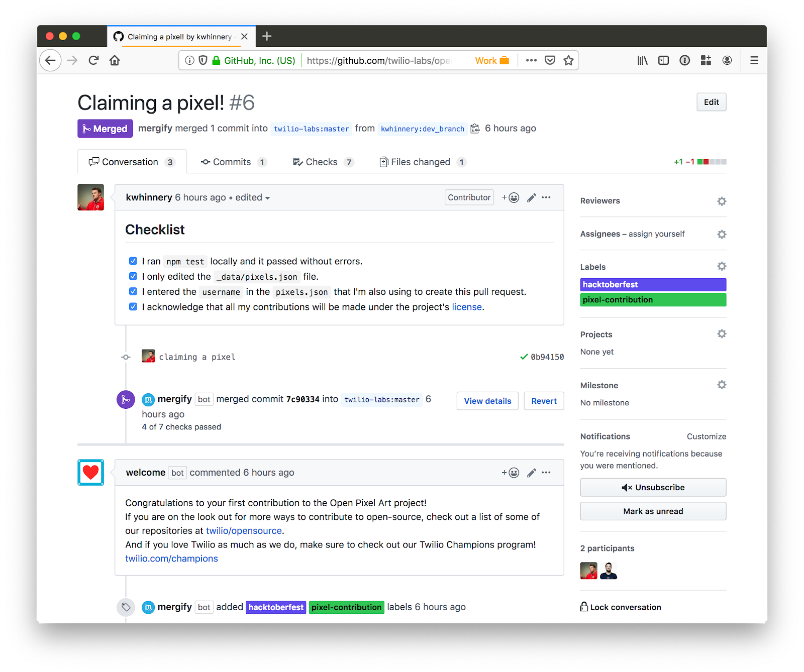This screenshot has width=804, height=672.
Task: Open more options on welcome bot comment
Action: pos(546,473)
